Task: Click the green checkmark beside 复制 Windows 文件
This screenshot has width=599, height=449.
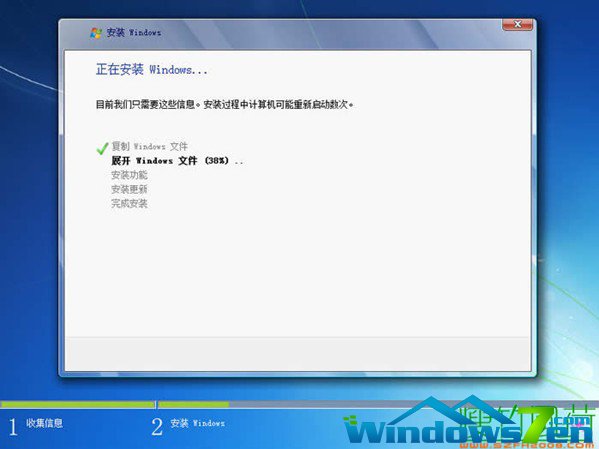Action: tap(102, 148)
